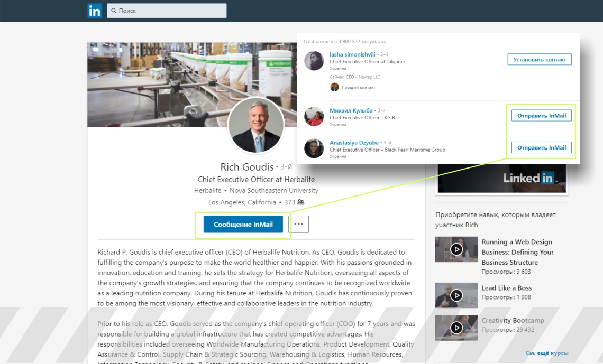Viewport: 603px width, 364px height.
Task: Click the connections people icon beside 373
Action: (x=301, y=202)
